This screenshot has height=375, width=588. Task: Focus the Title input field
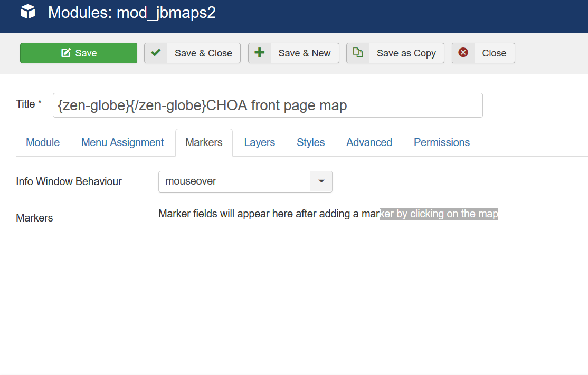[x=268, y=105]
